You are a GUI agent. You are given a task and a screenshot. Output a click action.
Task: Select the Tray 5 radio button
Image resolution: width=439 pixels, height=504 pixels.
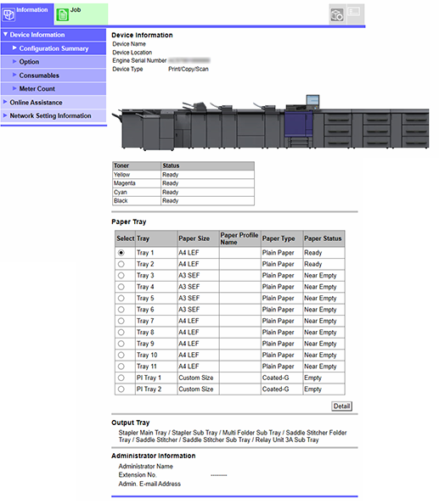pos(121,299)
